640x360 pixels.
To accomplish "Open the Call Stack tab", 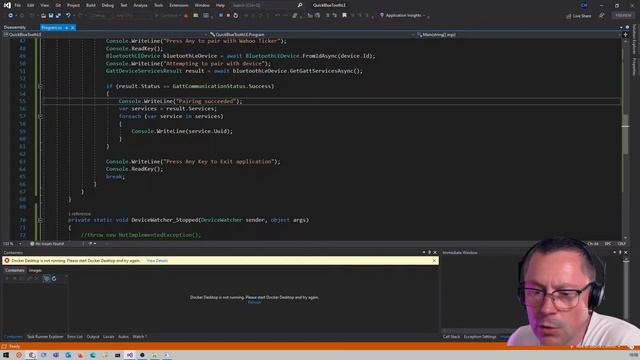I will [451, 337].
